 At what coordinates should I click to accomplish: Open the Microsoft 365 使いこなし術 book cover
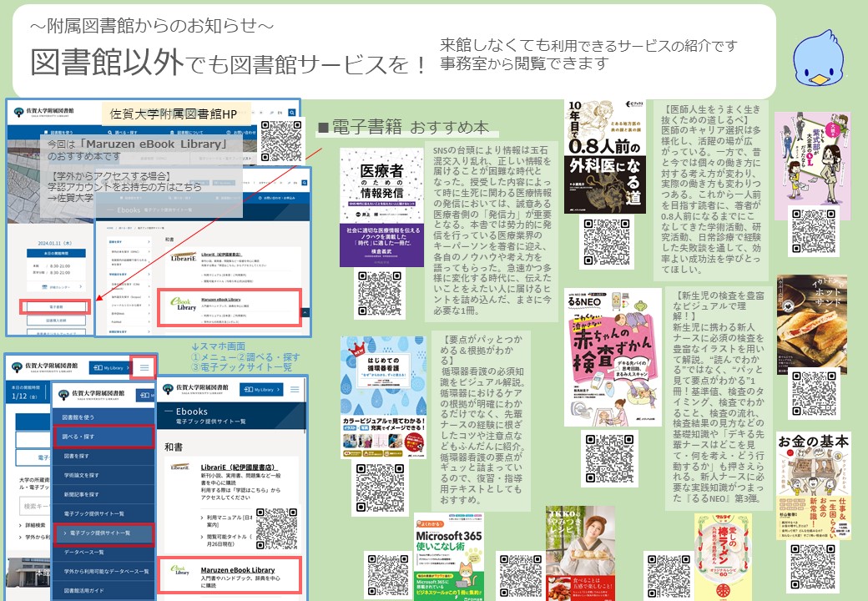click(x=449, y=557)
